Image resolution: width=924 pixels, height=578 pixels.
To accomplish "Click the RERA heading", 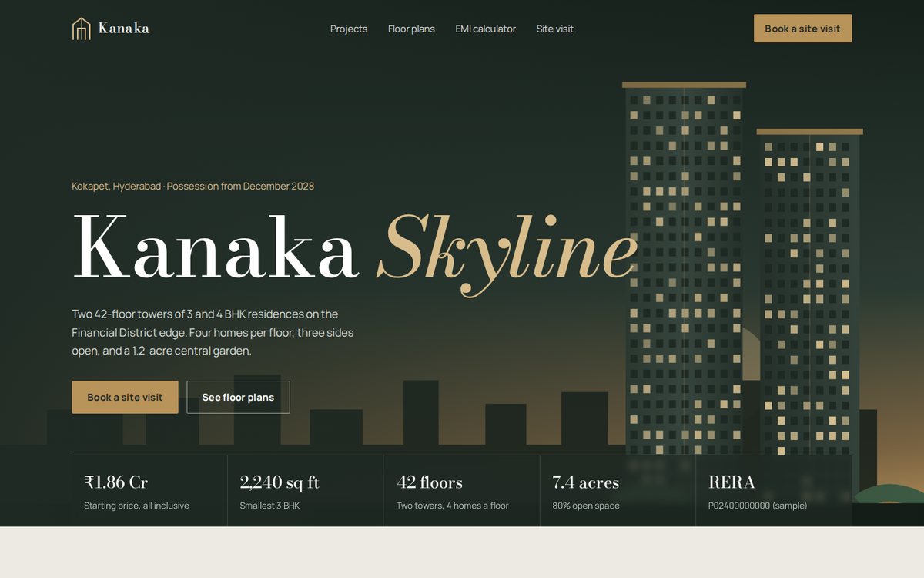I will click(x=731, y=482).
